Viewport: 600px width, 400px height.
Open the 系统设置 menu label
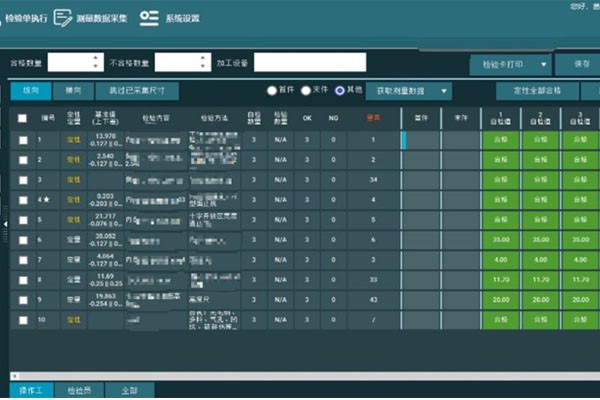coord(183,18)
